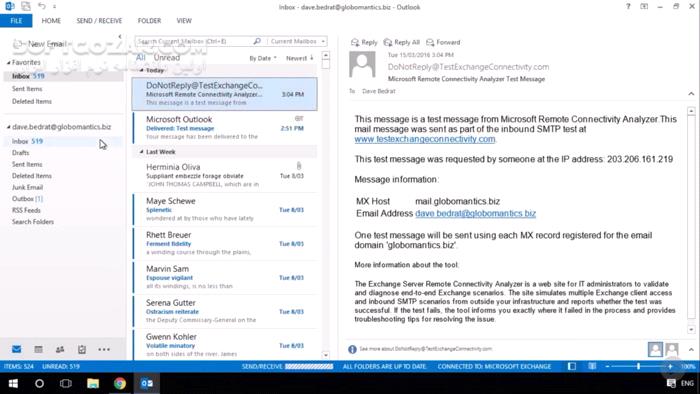Image resolution: width=700 pixels, height=394 pixels.
Task: Toggle the Newest sort order
Action: click(300, 58)
